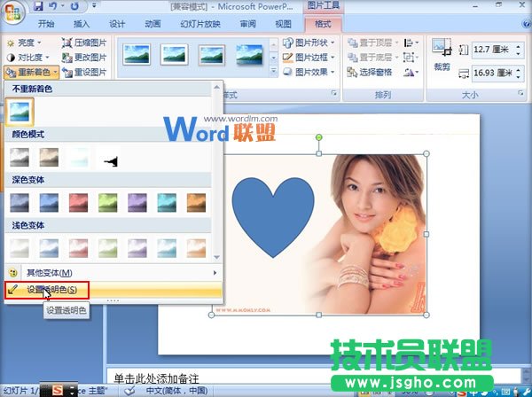
Task: Increase picture height with the up stepper
Action: tap(519, 46)
